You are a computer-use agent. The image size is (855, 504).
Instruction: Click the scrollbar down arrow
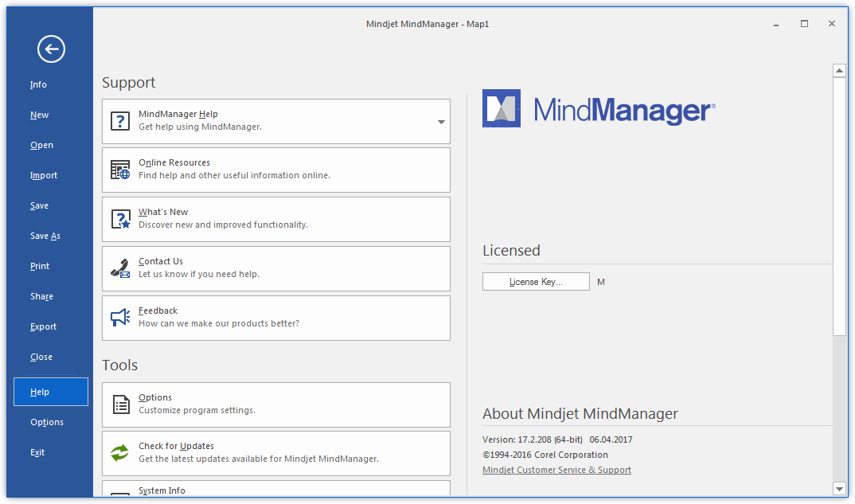(x=839, y=489)
